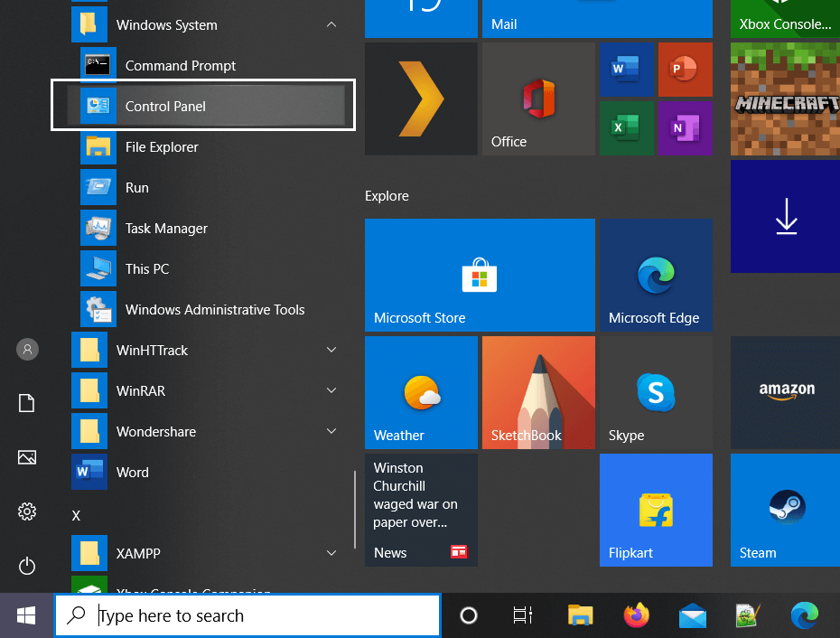Collapse the Windows System folder

(x=331, y=24)
